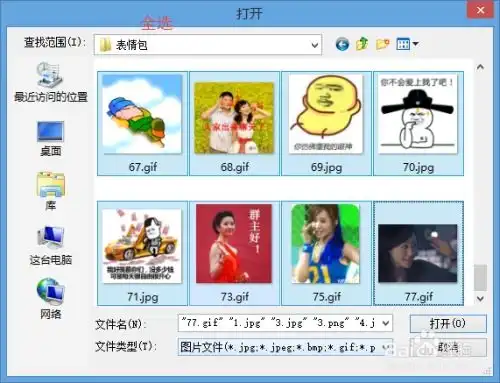The image size is (500, 383).
Task: Click the view options dropdown arrow
Action: (x=415, y=44)
